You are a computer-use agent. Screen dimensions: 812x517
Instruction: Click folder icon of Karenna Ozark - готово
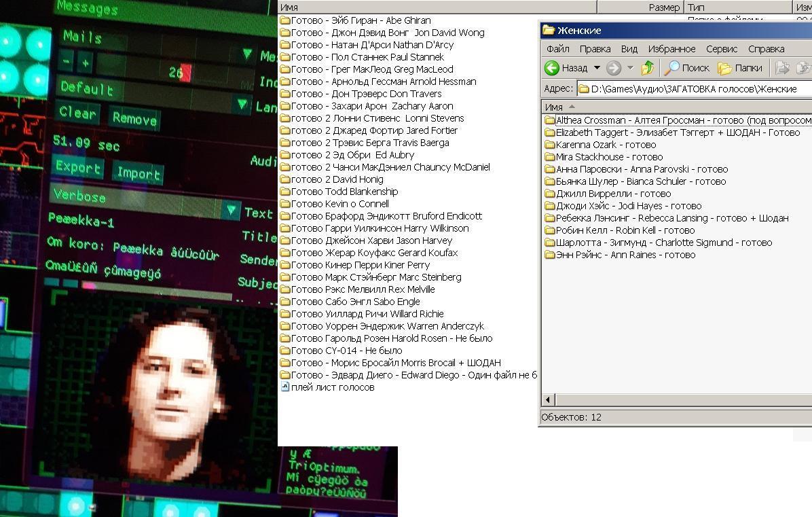coord(550,145)
